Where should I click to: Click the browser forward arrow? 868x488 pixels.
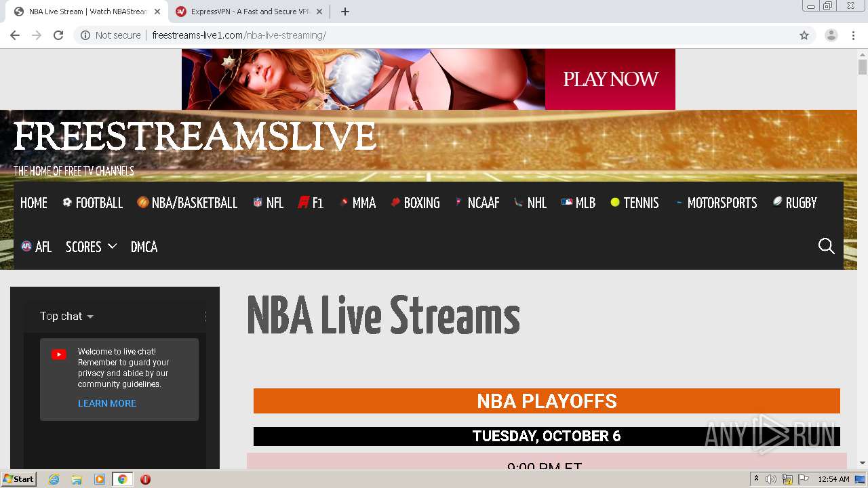click(37, 35)
